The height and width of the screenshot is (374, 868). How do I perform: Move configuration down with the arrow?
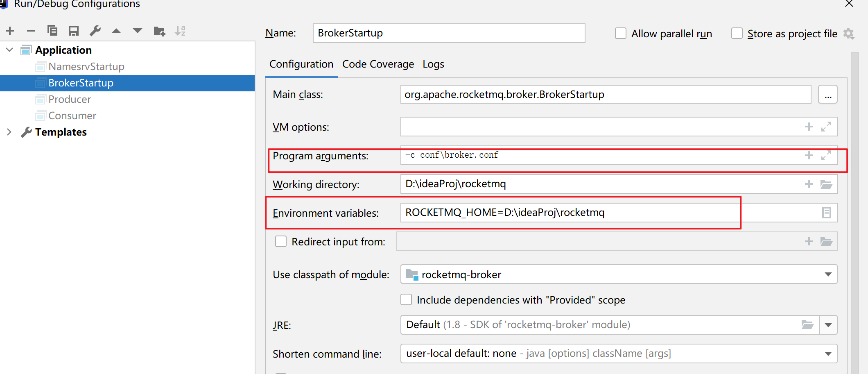tap(138, 31)
